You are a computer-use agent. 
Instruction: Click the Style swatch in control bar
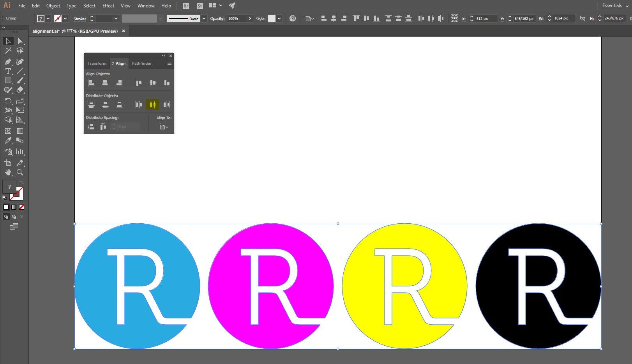[272, 18]
